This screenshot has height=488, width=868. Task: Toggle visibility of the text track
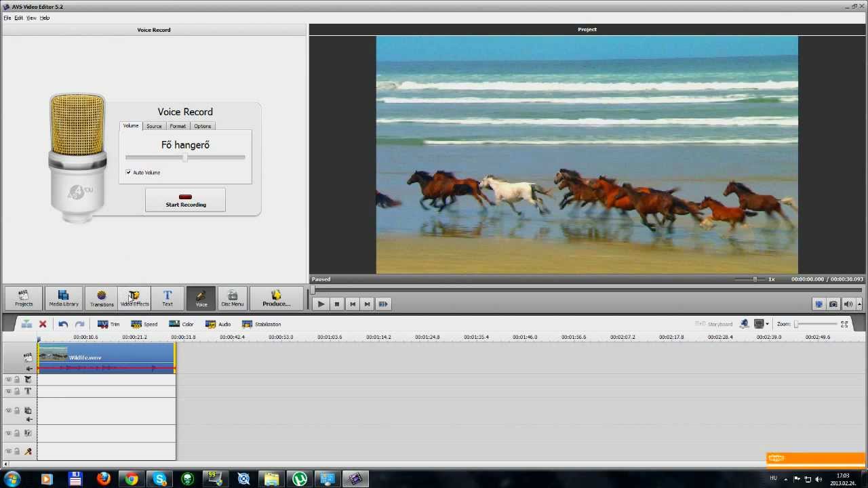pos(8,391)
